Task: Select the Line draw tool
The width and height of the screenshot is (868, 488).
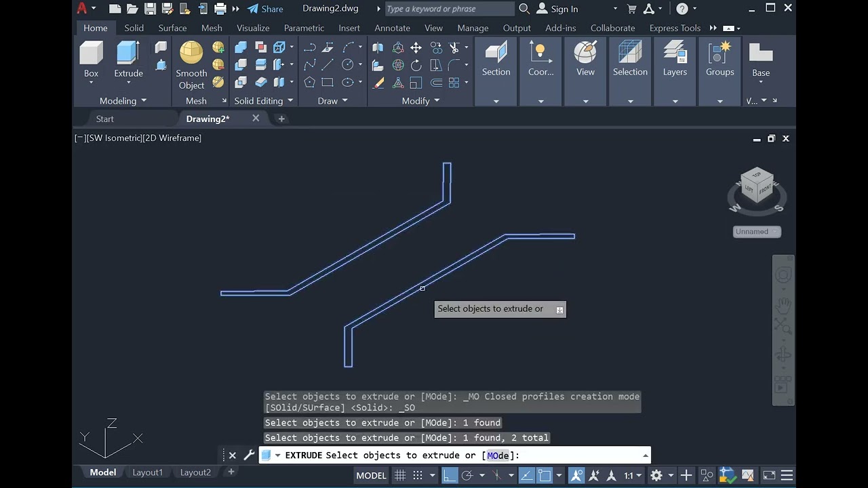Action: pos(328,65)
